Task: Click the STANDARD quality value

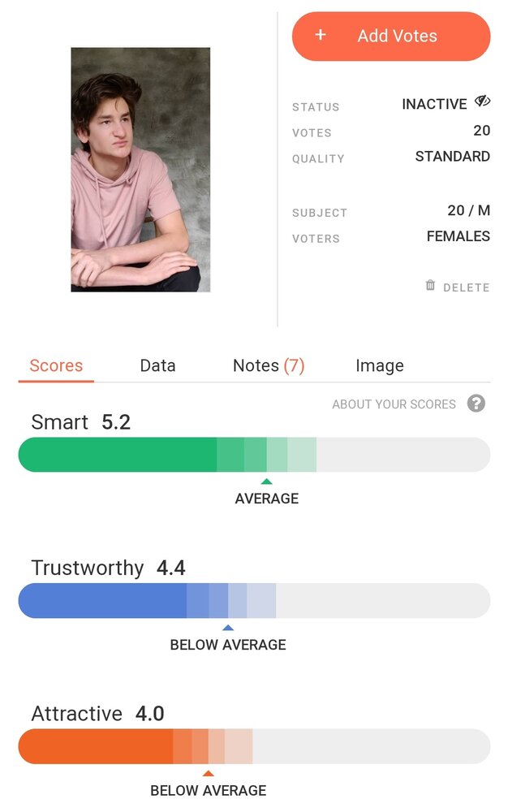Action: 452,156
